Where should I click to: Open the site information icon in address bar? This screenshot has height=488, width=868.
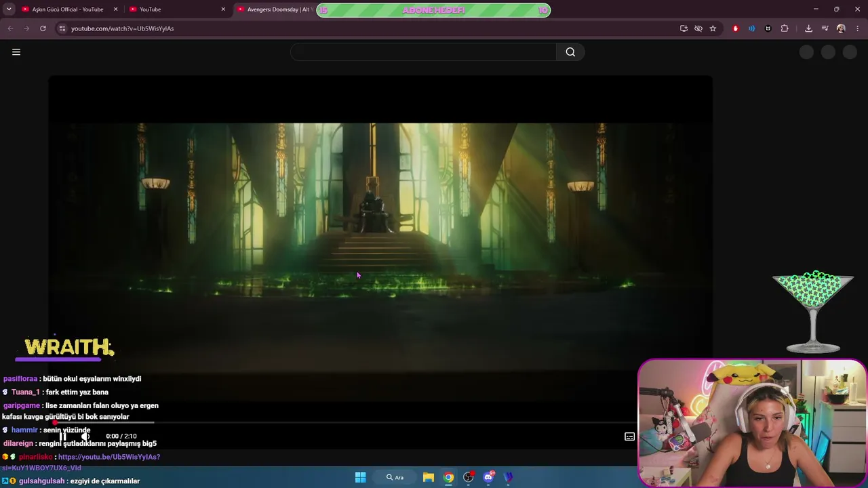click(x=62, y=28)
